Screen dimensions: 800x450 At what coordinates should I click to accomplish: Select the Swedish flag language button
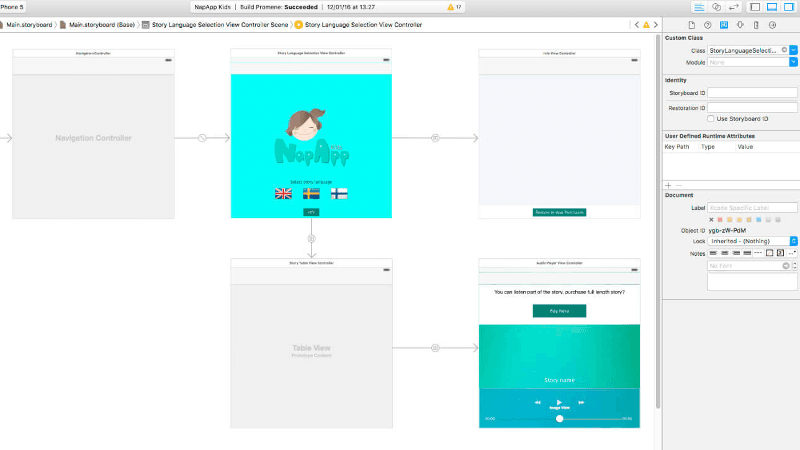(311, 194)
